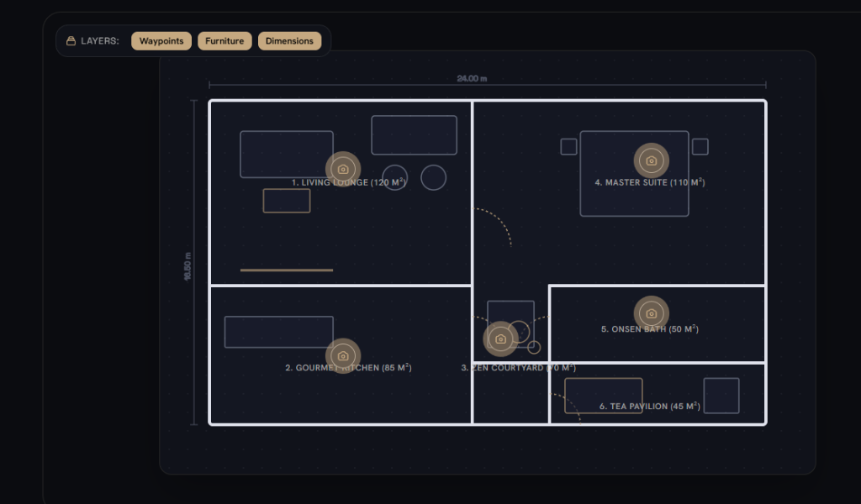Toggle the Waypoints layer
The width and height of the screenshot is (861, 504).
[x=161, y=41]
